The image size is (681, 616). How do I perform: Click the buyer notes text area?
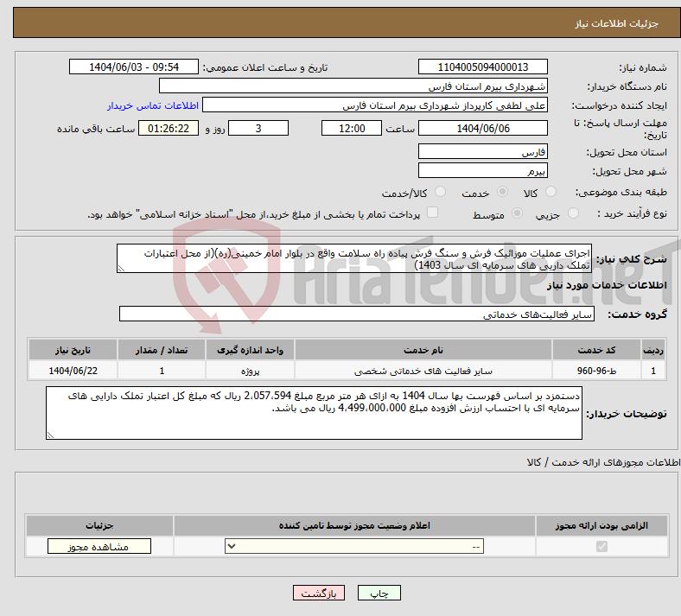(314, 413)
